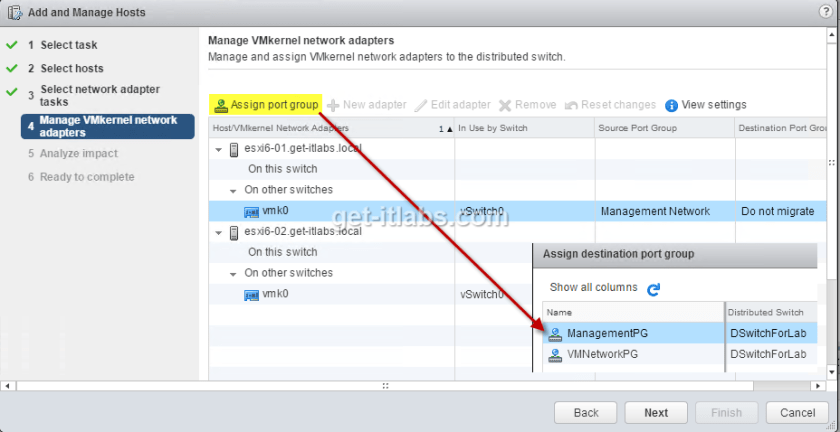
Task: Select the ManagementPG port group icon
Action: pos(556,334)
